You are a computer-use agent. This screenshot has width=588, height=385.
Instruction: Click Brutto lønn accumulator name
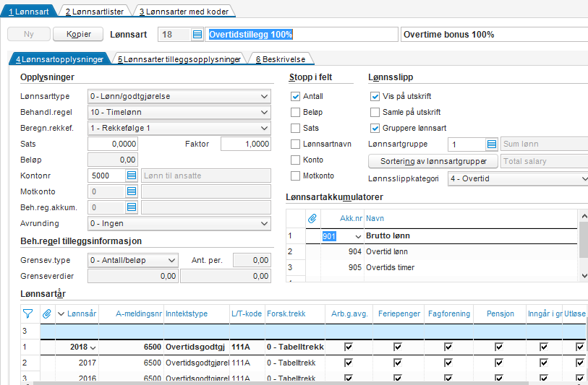[x=388, y=235]
